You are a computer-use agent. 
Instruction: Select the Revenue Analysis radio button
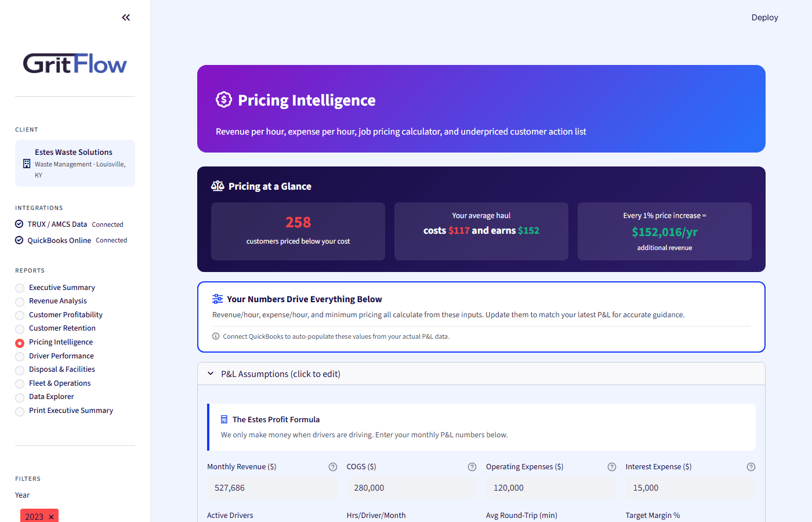[19, 300]
